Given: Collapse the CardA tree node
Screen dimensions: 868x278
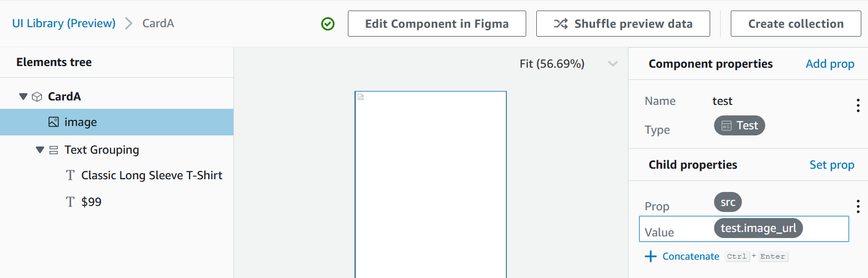Looking at the screenshot, I should tap(23, 97).
